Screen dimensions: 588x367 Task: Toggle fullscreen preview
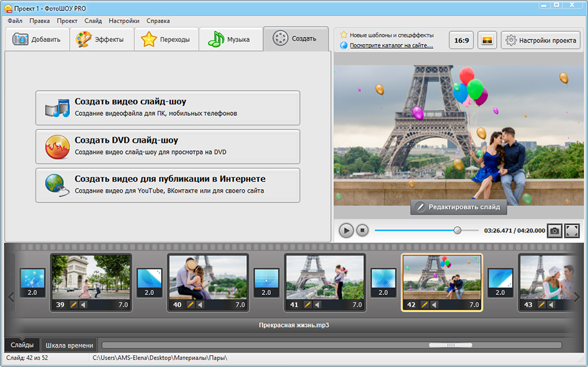tap(572, 230)
